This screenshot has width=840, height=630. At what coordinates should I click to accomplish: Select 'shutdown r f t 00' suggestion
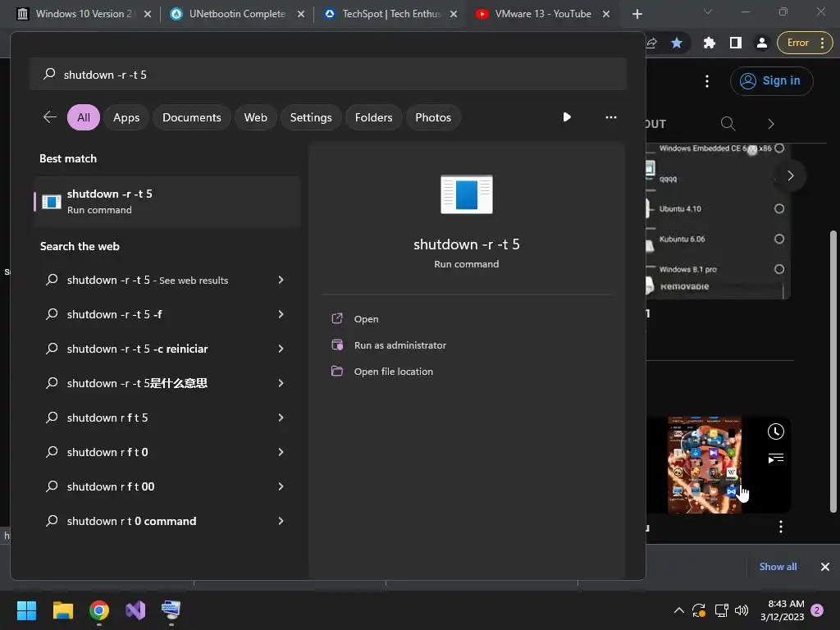pyautogui.click(x=167, y=486)
